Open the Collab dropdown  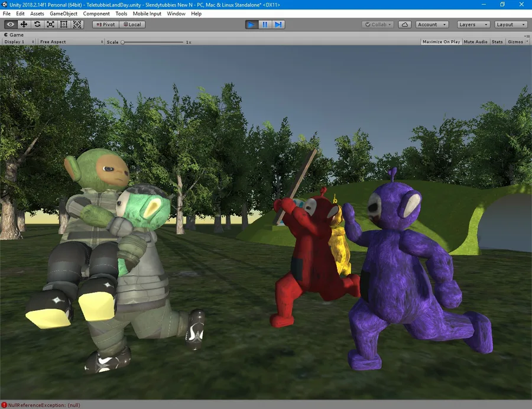click(378, 24)
